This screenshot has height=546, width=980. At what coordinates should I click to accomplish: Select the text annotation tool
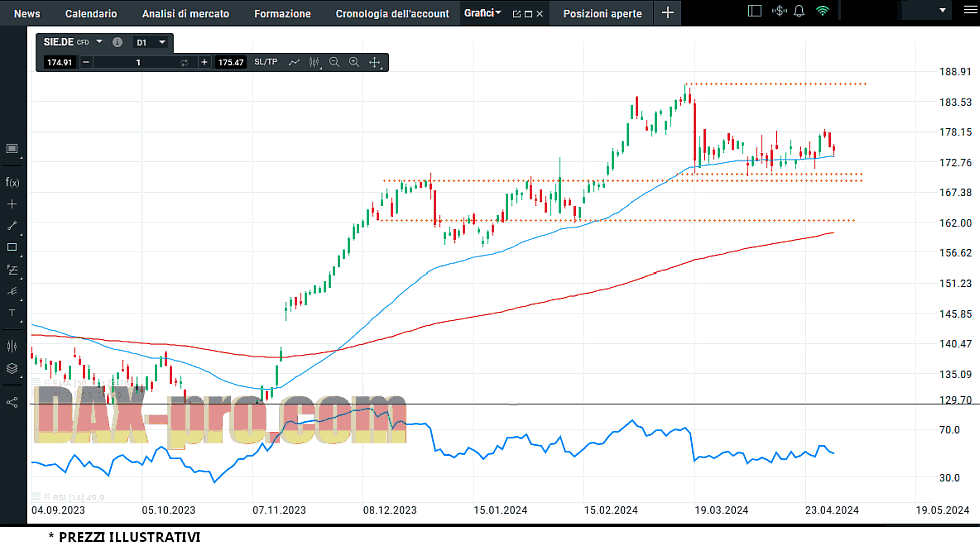(x=12, y=313)
